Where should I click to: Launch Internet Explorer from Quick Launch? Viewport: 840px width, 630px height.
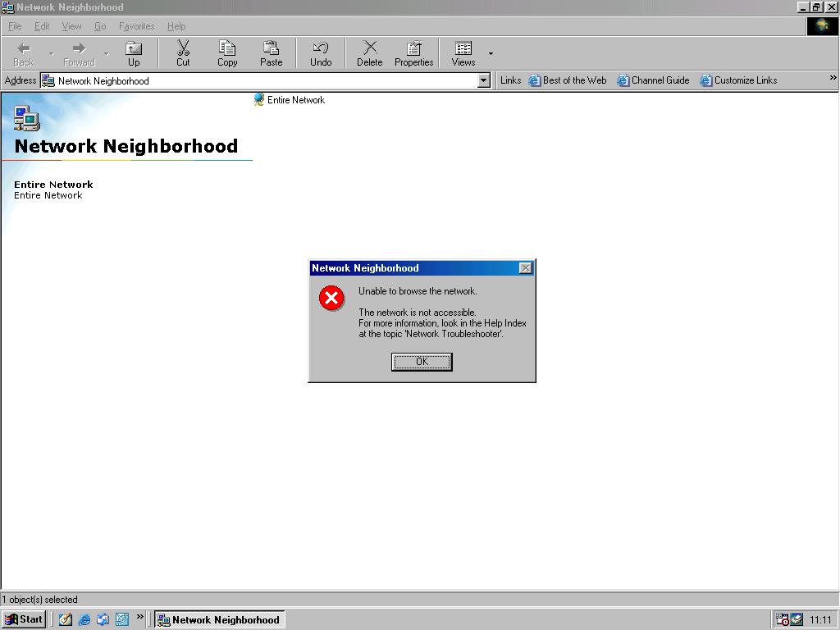[84, 619]
